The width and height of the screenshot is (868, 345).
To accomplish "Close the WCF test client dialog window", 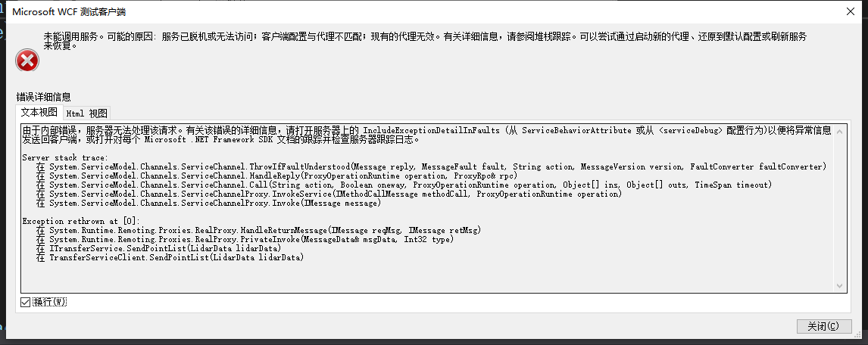I will point(850,11).
